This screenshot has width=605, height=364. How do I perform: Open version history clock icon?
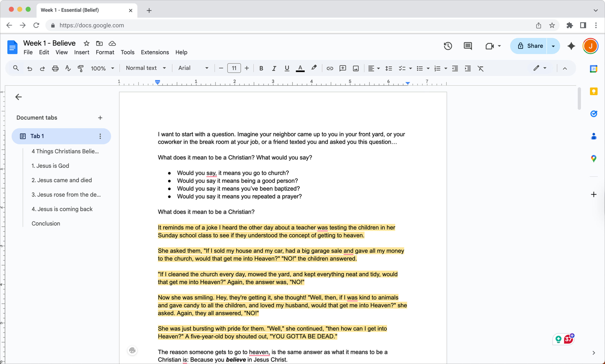[x=448, y=46]
